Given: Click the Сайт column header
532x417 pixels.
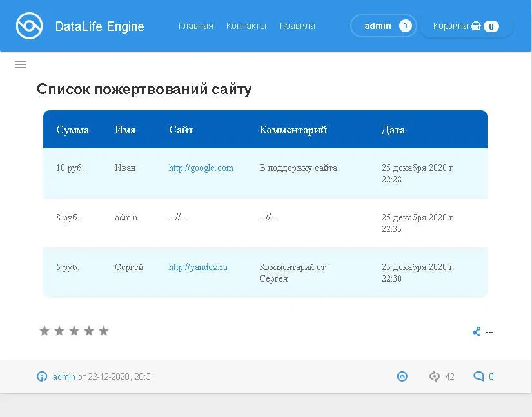Looking at the screenshot, I should tap(181, 130).
